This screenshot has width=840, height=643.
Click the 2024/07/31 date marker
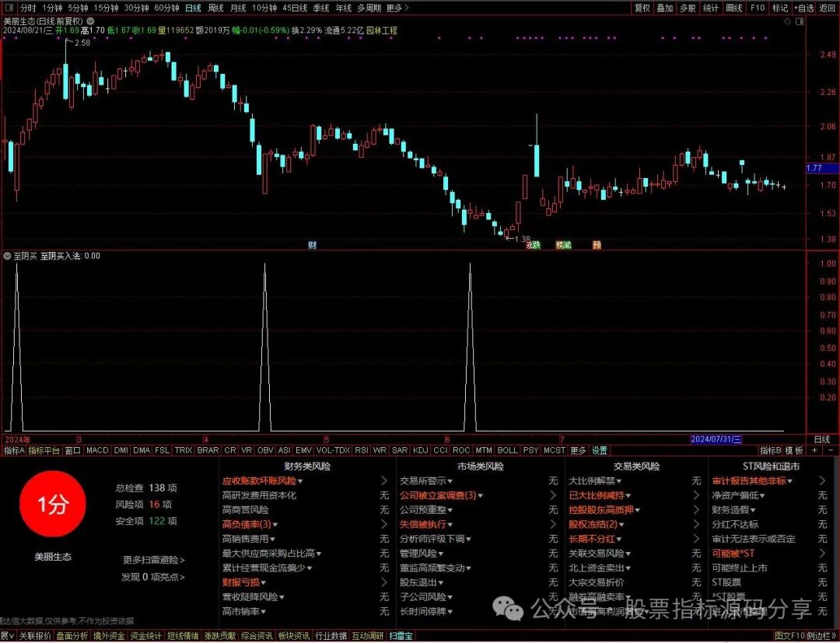(x=716, y=439)
